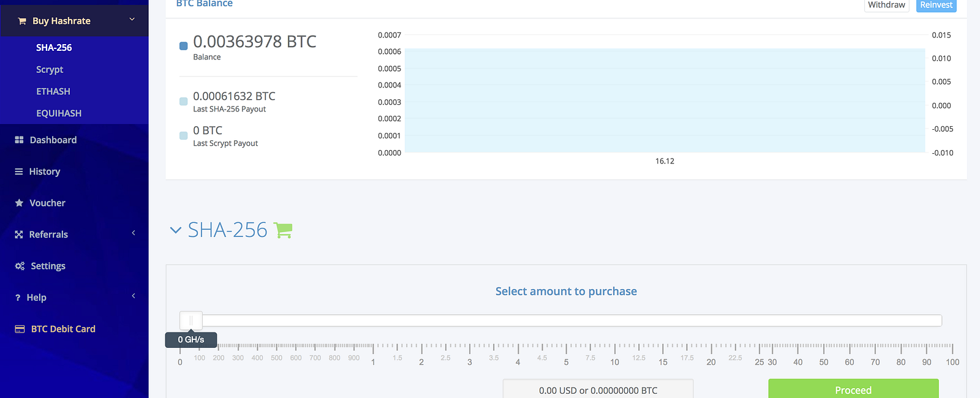The image size is (980, 398).
Task: Click the shopping cart icon beside Buy Hashrate
Action: (22, 21)
